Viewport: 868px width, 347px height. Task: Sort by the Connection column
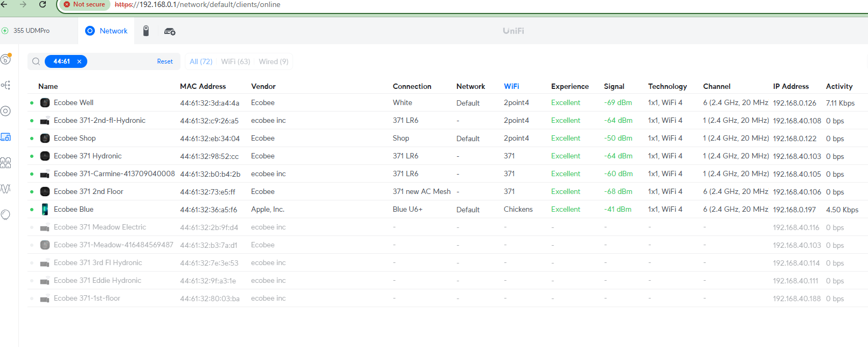coord(412,86)
